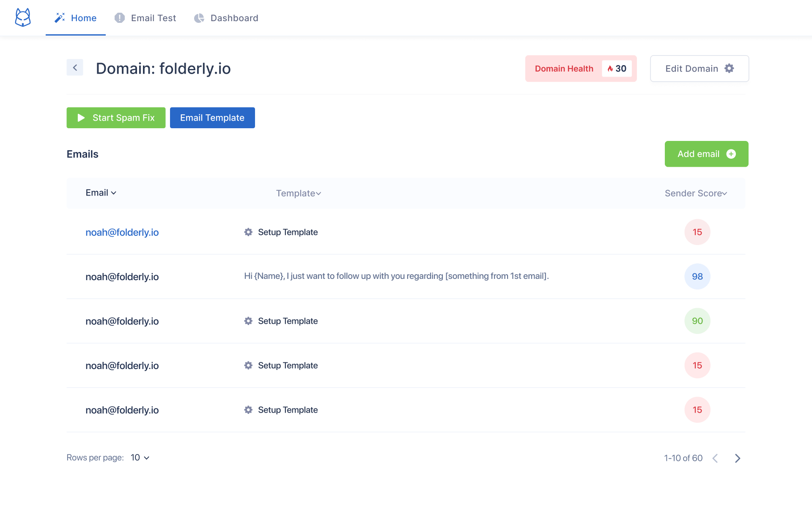Click the Start Spam Fix button
This screenshot has width=812, height=518.
[x=116, y=118]
